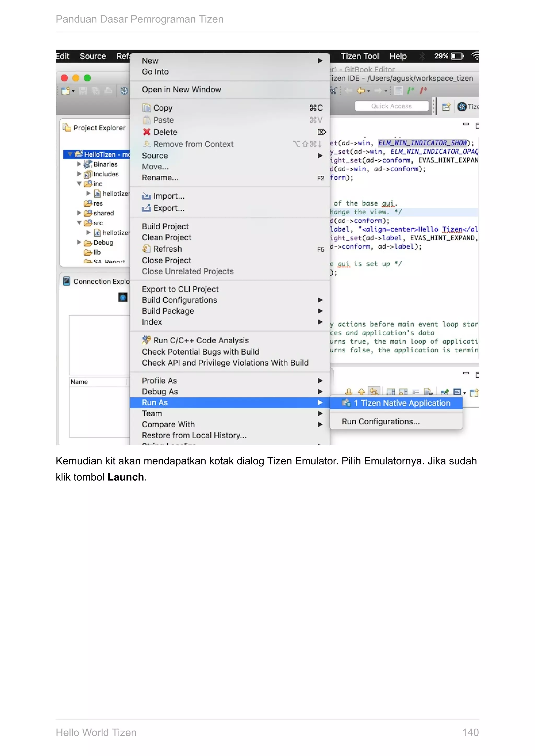
Task: Choose Check Potential Bugs with Build
Action: [x=230, y=352]
